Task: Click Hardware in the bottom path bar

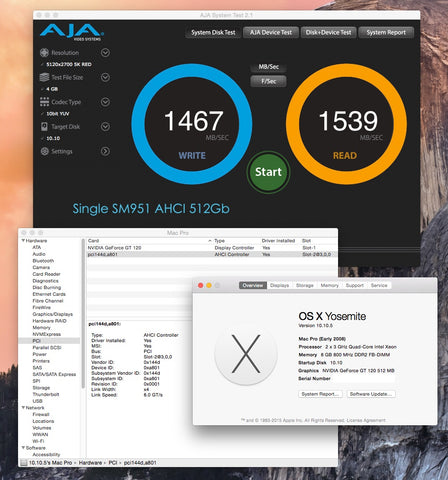Action: tap(90, 463)
